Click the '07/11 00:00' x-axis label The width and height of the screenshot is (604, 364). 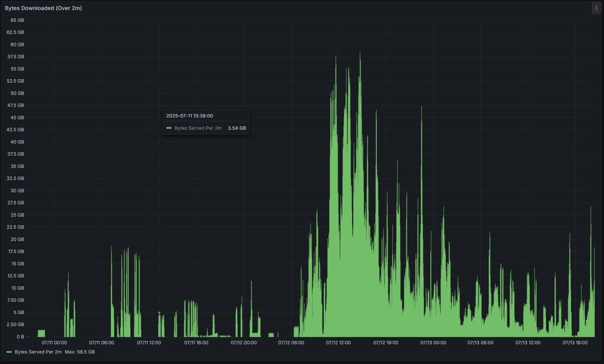tap(54, 343)
